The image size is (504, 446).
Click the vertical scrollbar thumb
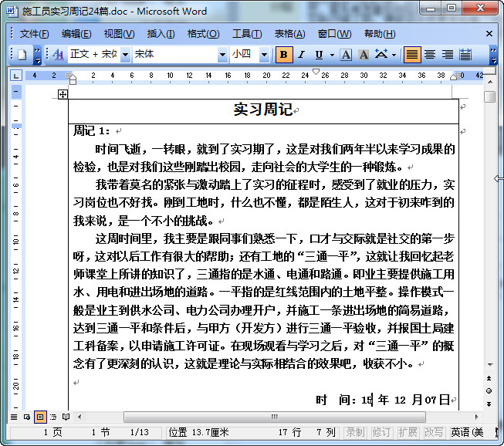click(x=490, y=96)
